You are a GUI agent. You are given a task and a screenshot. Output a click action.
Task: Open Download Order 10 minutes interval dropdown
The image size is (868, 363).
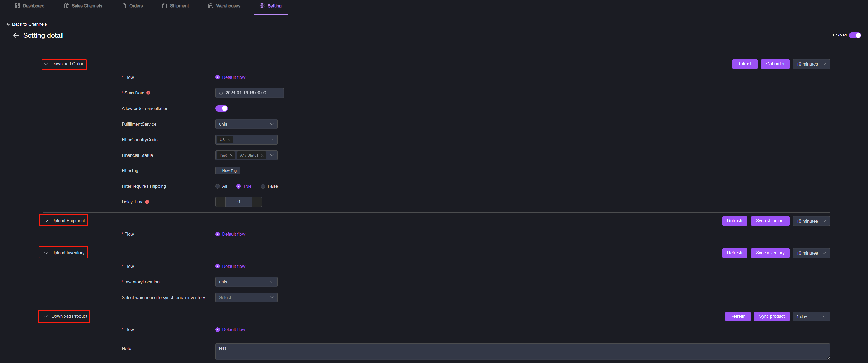coord(811,64)
